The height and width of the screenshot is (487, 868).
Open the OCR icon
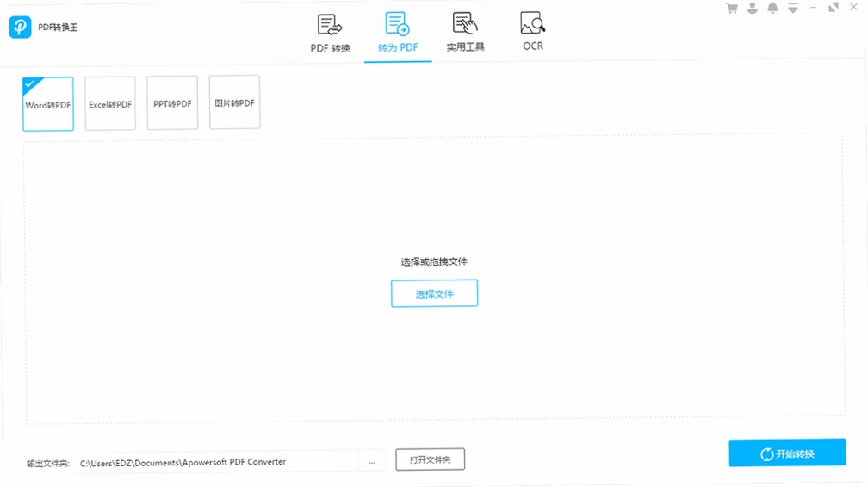(532, 22)
